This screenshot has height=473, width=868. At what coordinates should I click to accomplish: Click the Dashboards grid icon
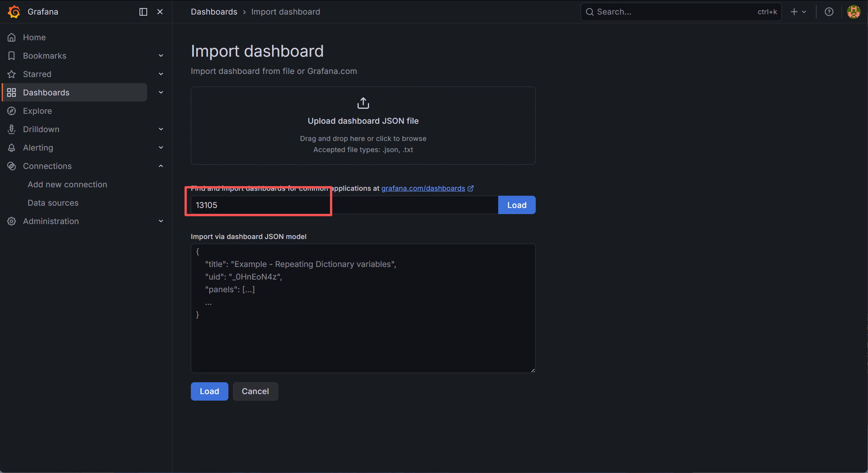pos(11,93)
